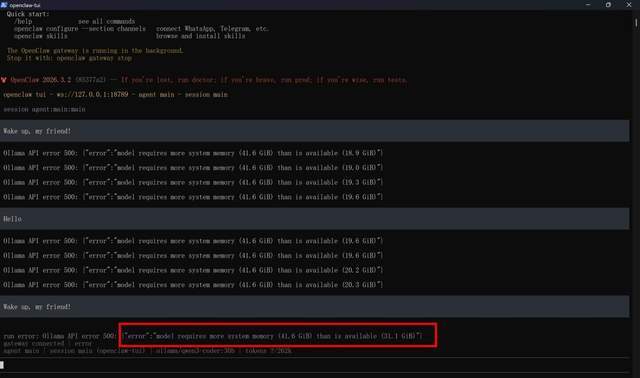
Task: Click the Ollama error line showing 19.0 GiB available
Action: click(x=193, y=168)
